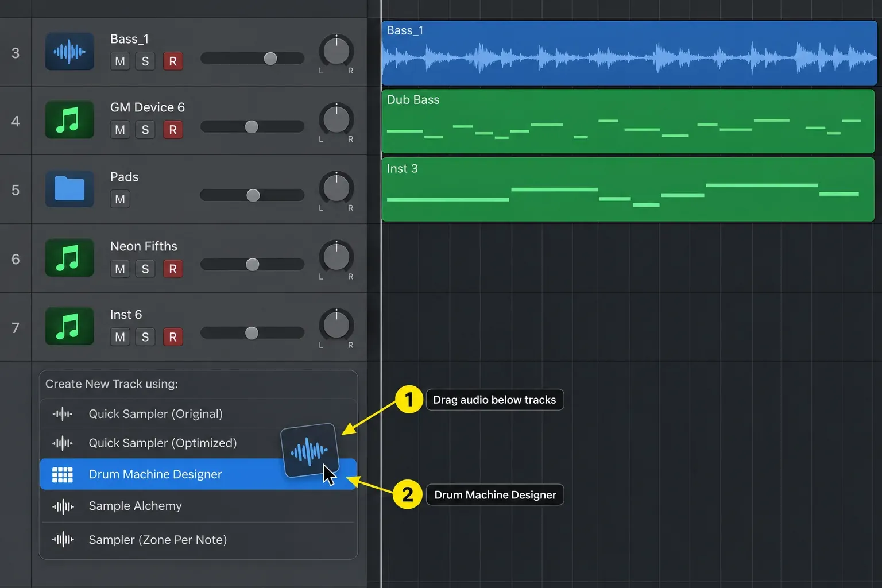This screenshot has width=882, height=588.
Task: Mute the Pads folder track
Action: [x=120, y=199]
